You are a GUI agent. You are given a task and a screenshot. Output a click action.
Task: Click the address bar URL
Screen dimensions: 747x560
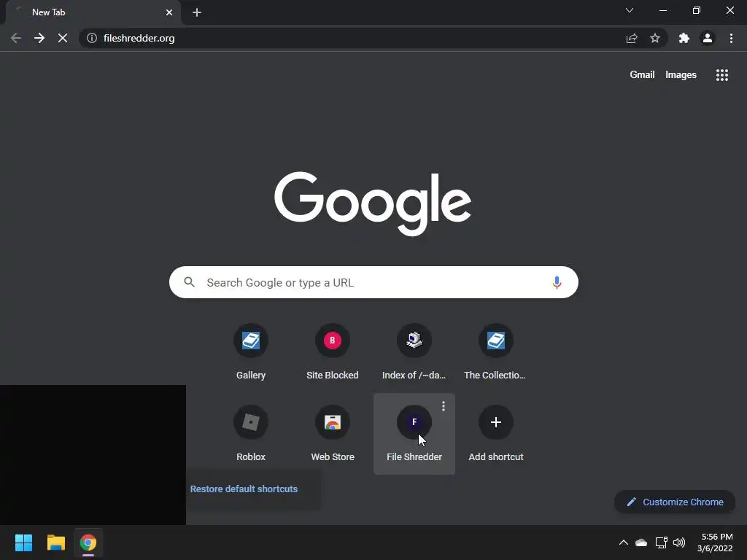coord(139,38)
